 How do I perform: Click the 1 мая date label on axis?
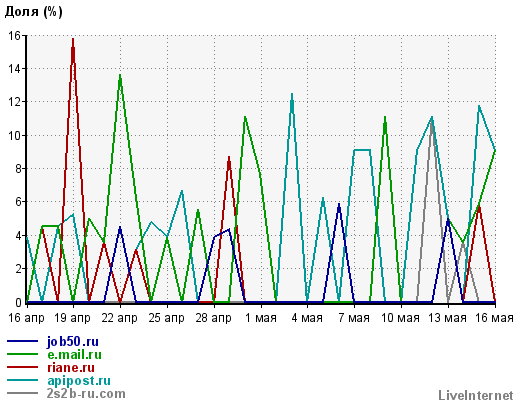coord(261,318)
